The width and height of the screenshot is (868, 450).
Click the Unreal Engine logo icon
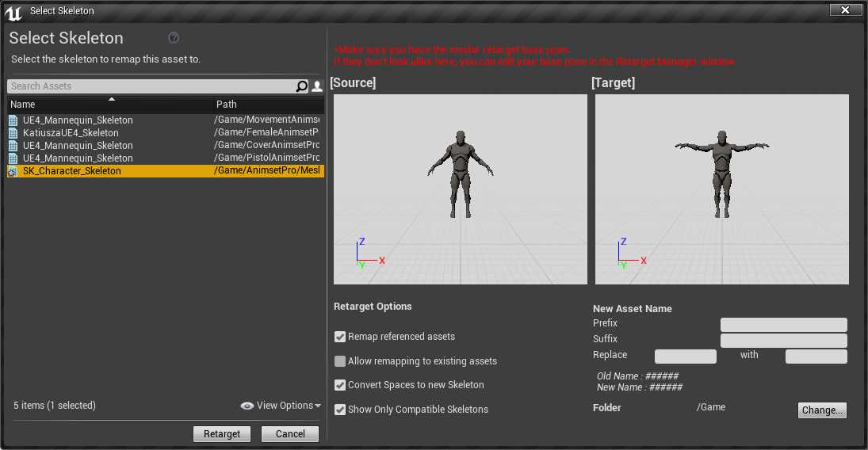(13, 12)
